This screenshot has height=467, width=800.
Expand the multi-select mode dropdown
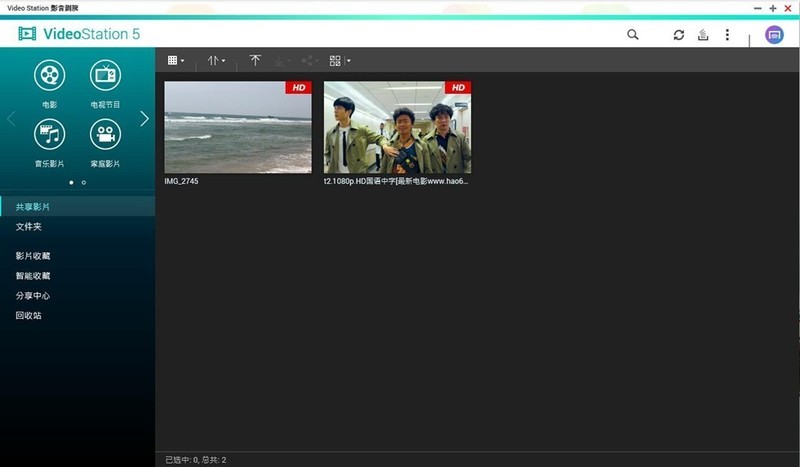pyautogui.click(x=340, y=61)
